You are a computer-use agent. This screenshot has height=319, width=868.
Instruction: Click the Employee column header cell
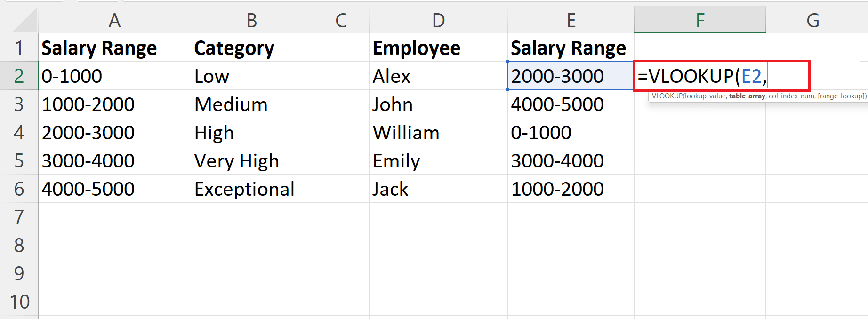(x=438, y=48)
